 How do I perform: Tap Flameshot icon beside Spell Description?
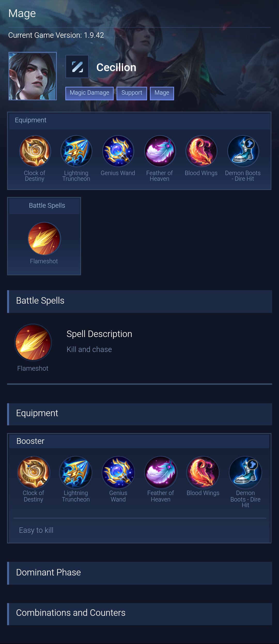coord(33,342)
